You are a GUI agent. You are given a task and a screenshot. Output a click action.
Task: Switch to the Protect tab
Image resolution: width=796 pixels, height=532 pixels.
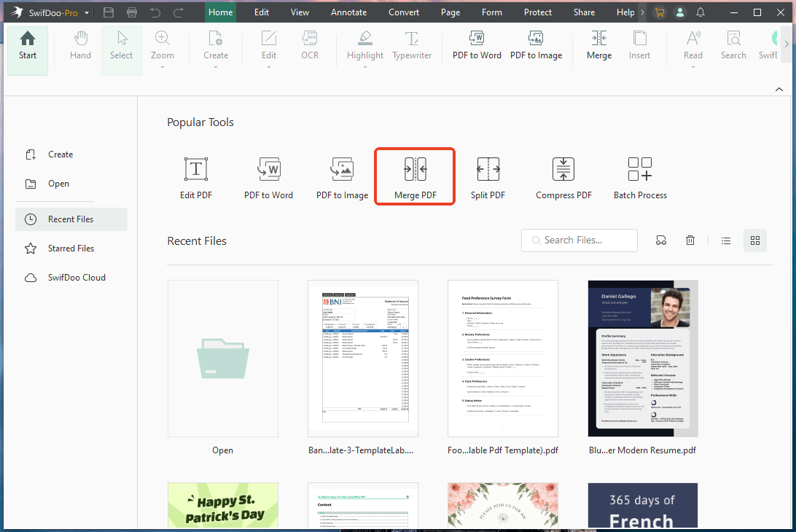pos(538,12)
